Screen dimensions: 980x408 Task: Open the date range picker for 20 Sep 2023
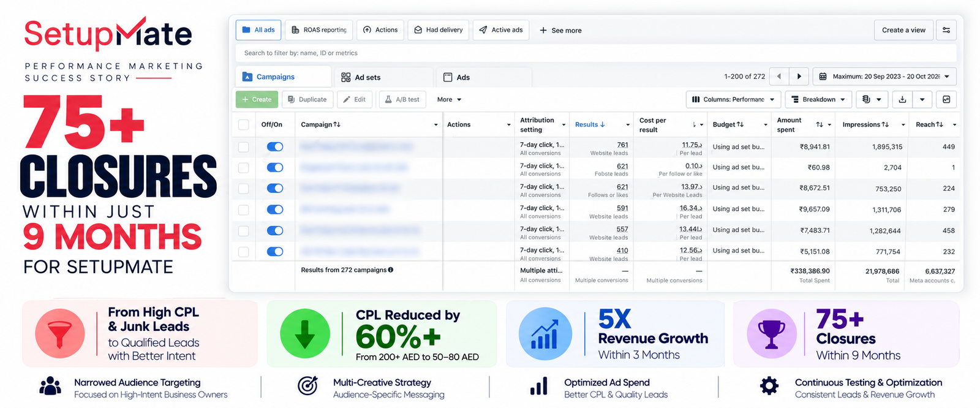pyautogui.click(x=884, y=77)
